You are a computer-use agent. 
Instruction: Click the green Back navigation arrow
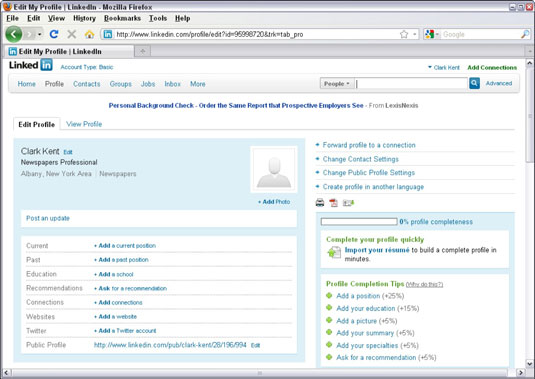pyautogui.click(x=14, y=34)
